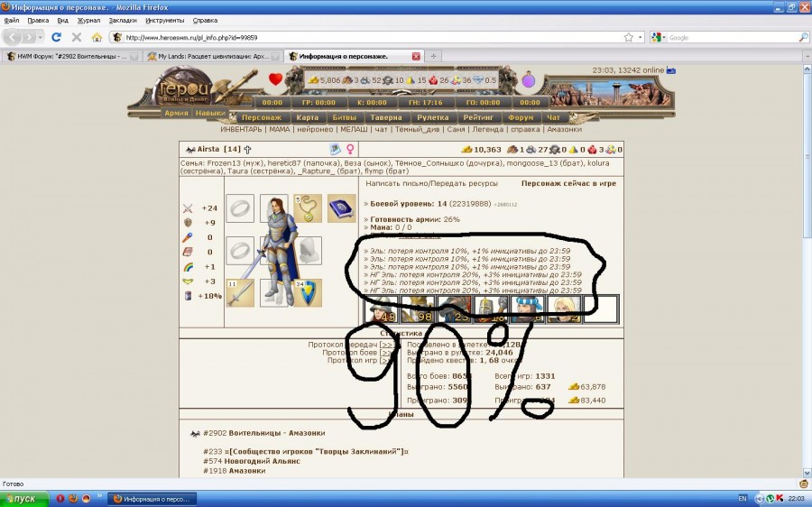Open the EN language indicator in tray

[x=743, y=498]
